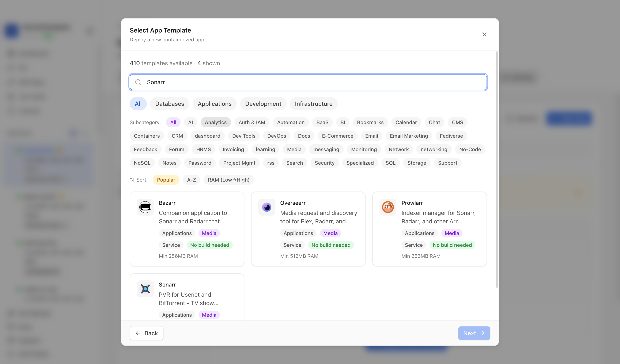The image size is (620, 364).
Task: Select the CMS subcategory
Action: (457, 122)
